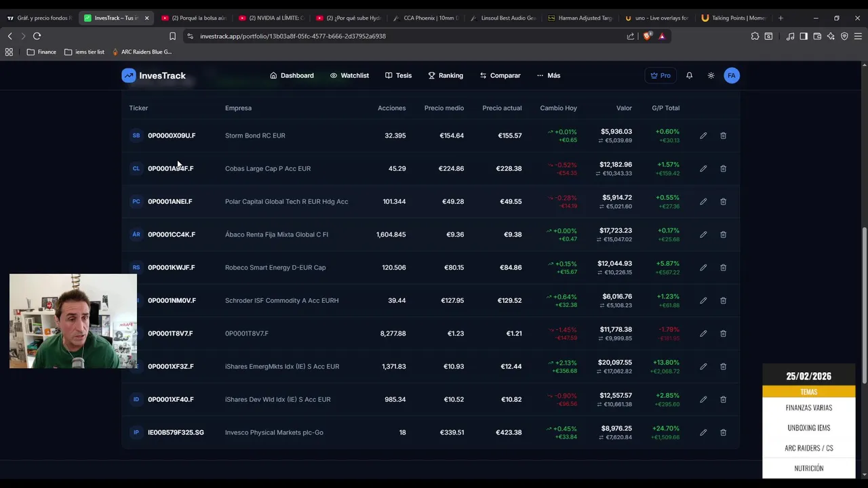Switch to the NVIDIA al LÍMITE tab
This screenshot has width=868, height=488.
click(271, 18)
